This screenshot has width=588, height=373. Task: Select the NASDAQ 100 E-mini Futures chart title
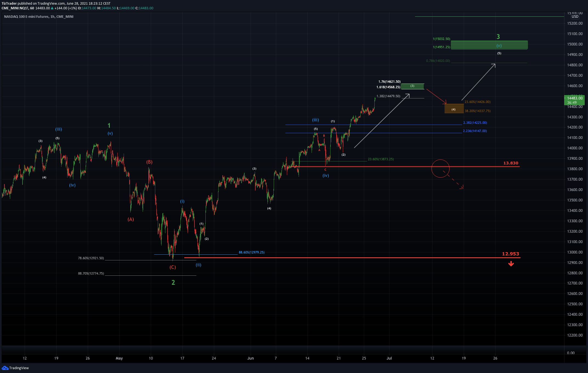pos(39,17)
